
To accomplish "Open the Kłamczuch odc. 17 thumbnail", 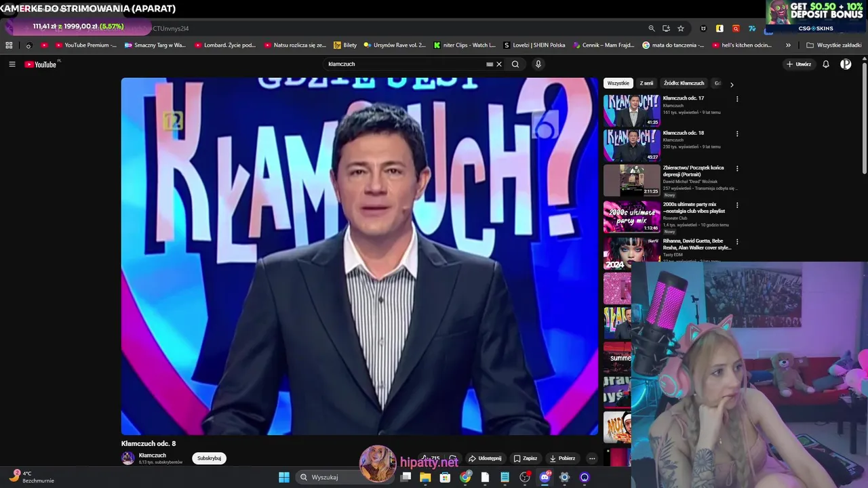I will point(631,110).
